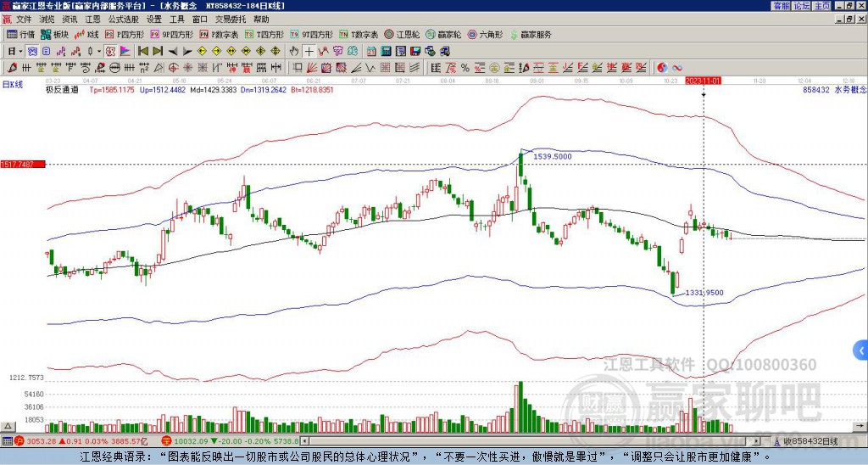Viewport: 868px width, 465px height.
Task: Click the 极反通道 indicator label
Action: tap(63, 89)
